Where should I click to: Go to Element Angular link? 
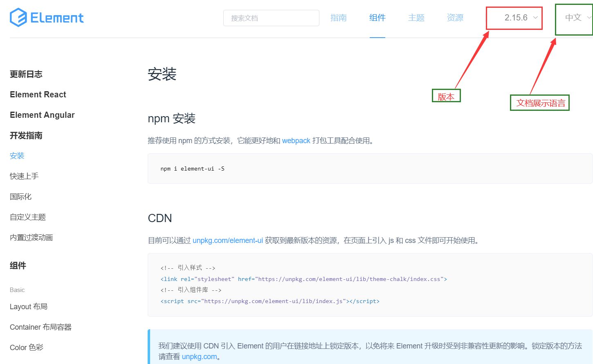point(42,115)
